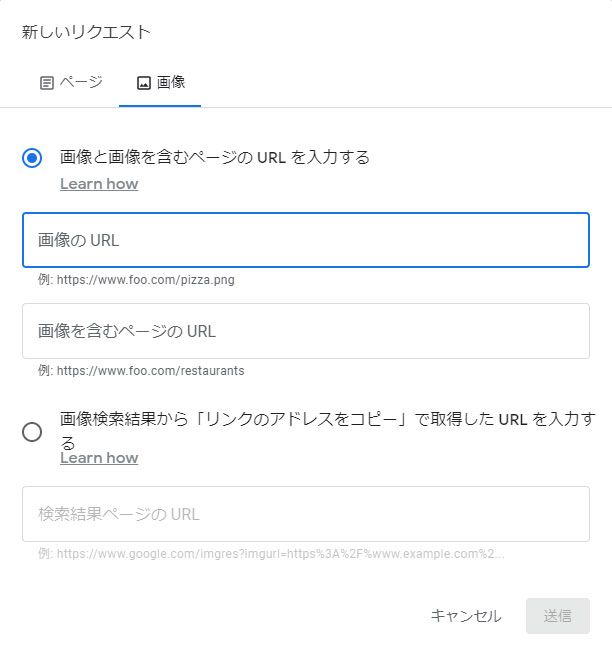Focus the 画像の URL input field
612x649 pixels.
(305, 240)
